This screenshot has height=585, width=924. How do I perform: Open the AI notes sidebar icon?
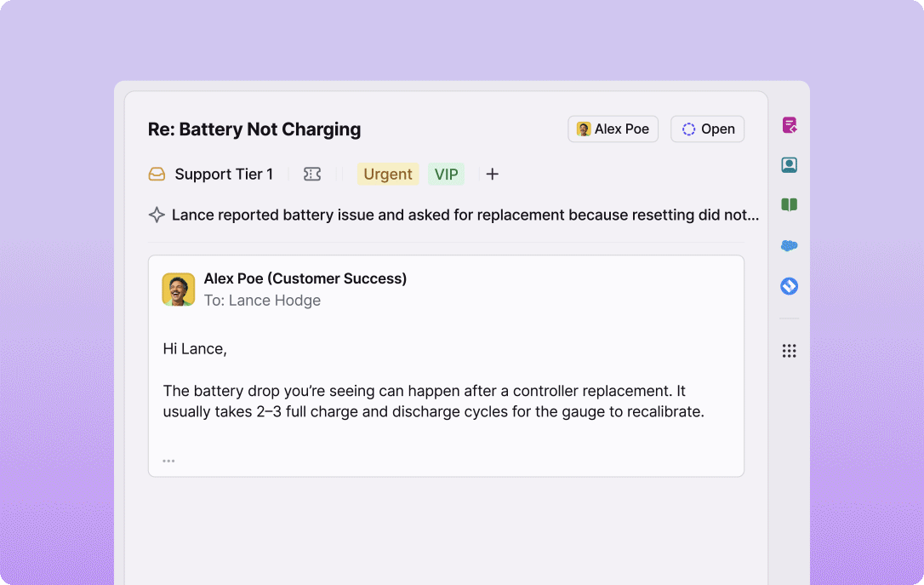[x=790, y=126]
